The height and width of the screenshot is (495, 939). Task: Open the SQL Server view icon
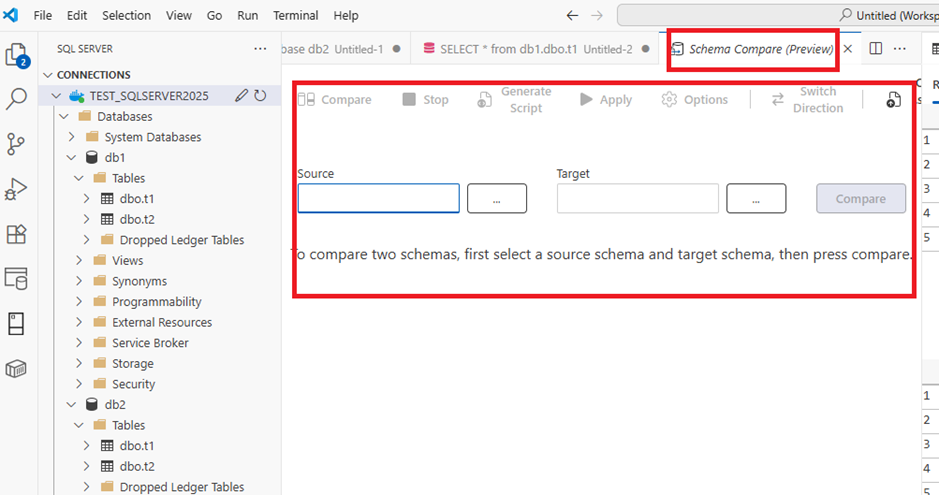coord(16,278)
